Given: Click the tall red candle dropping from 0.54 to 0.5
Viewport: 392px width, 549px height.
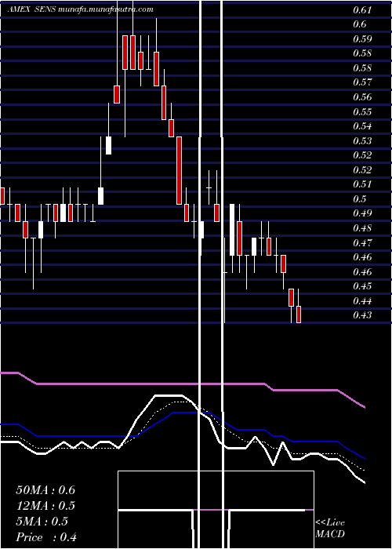Looking at the screenshot, I should [179, 170].
